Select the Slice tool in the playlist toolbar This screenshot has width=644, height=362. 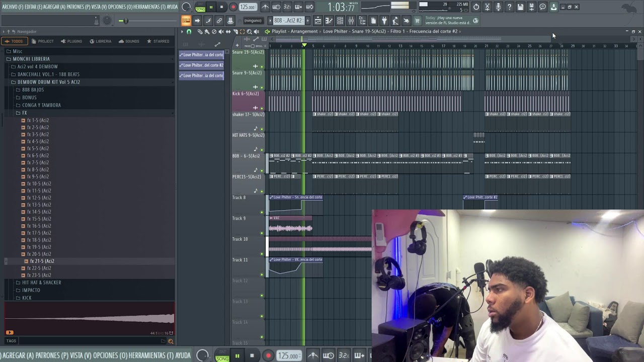pos(235,32)
